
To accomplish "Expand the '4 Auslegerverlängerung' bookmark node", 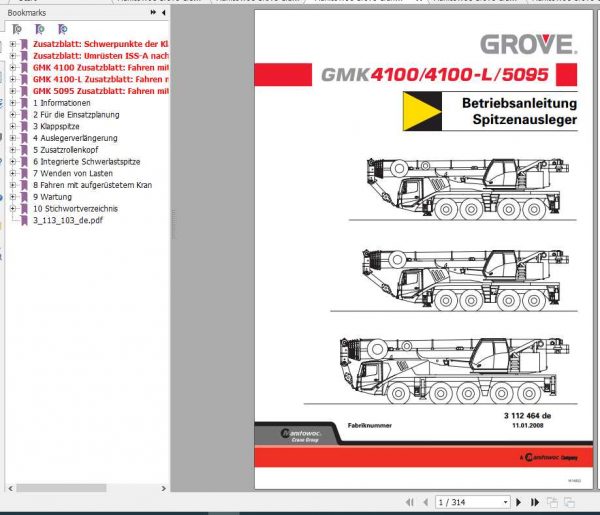I will tap(13, 138).
